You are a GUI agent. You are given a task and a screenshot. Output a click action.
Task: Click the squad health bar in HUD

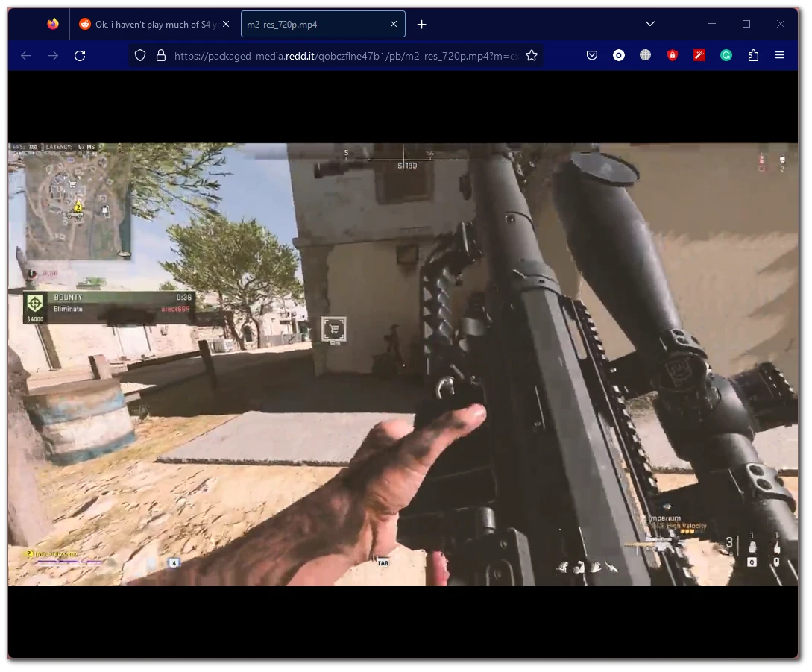pyautogui.click(x=69, y=562)
